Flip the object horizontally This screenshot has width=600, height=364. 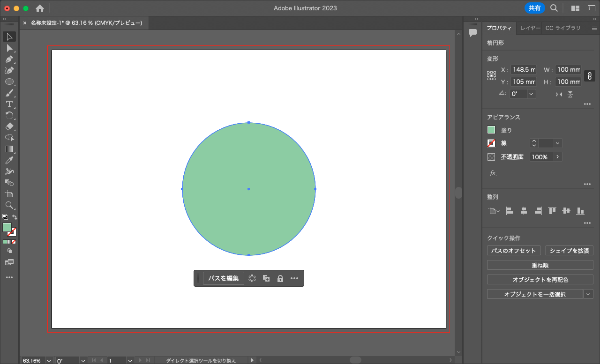[x=559, y=94]
